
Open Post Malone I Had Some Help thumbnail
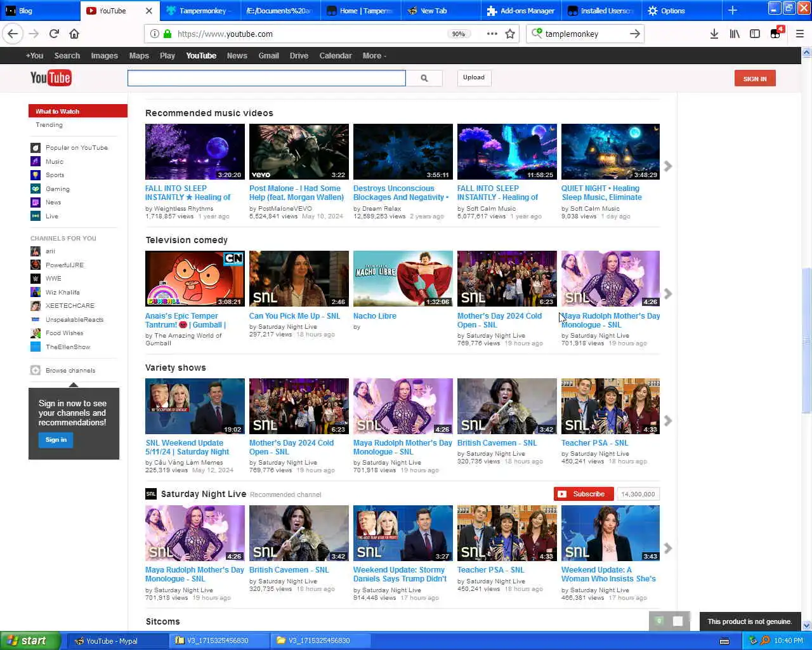click(x=299, y=152)
